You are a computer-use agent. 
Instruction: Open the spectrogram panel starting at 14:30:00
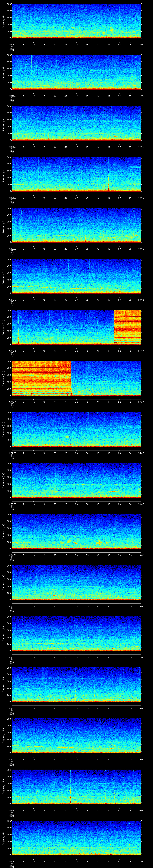76,838
